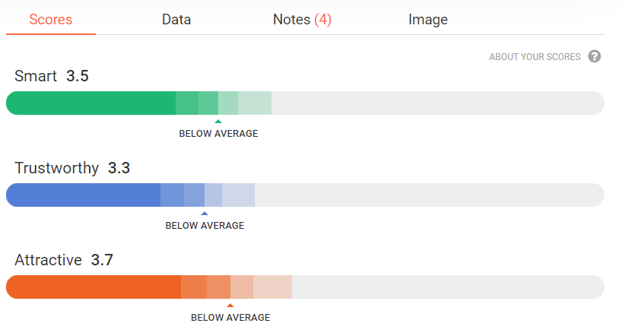Click Below Average label under Attractive bar
The image size is (644, 336).
click(x=230, y=318)
